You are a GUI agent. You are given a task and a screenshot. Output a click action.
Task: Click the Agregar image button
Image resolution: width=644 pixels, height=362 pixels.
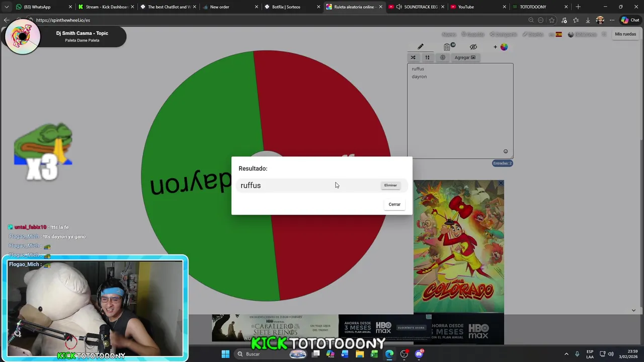(x=465, y=57)
